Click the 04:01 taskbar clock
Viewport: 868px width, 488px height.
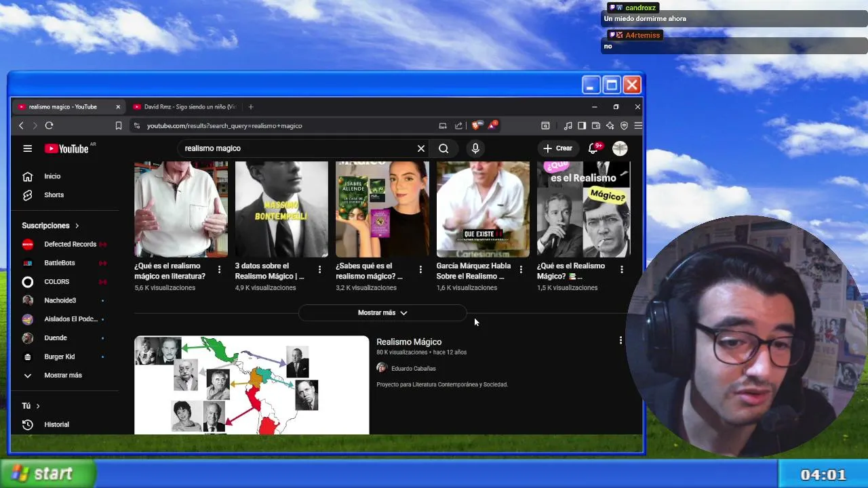pyautogui.click(x=823, y=475)
